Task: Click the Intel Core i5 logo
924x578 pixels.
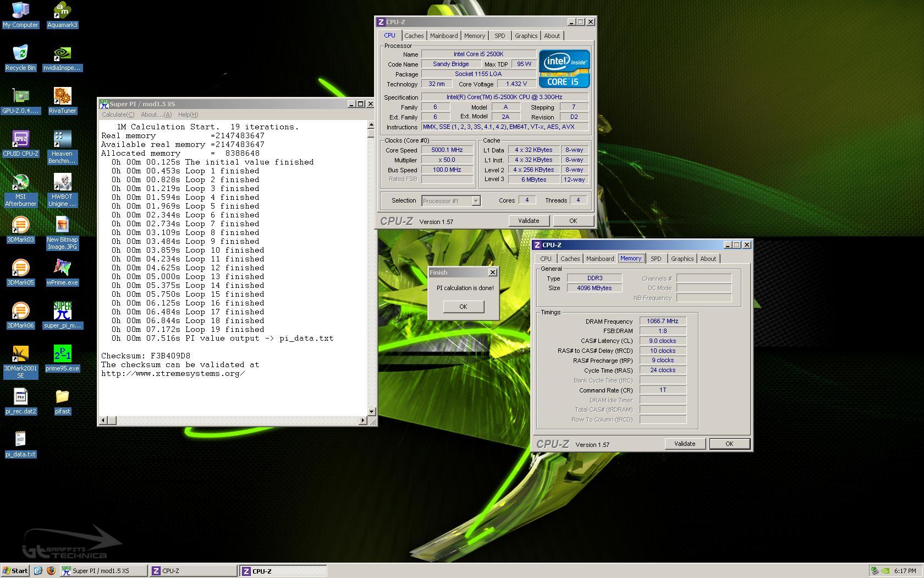Action: point(564,69)
